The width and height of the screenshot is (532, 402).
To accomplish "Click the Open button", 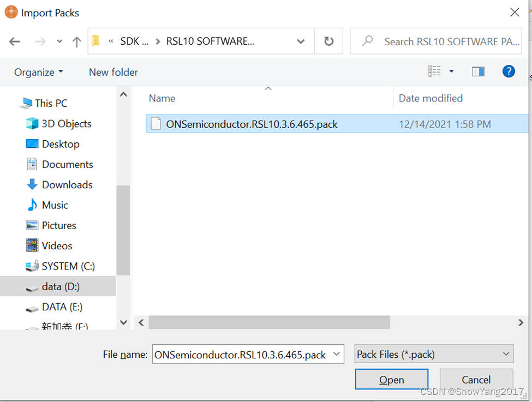I will [x=392, y=379].
